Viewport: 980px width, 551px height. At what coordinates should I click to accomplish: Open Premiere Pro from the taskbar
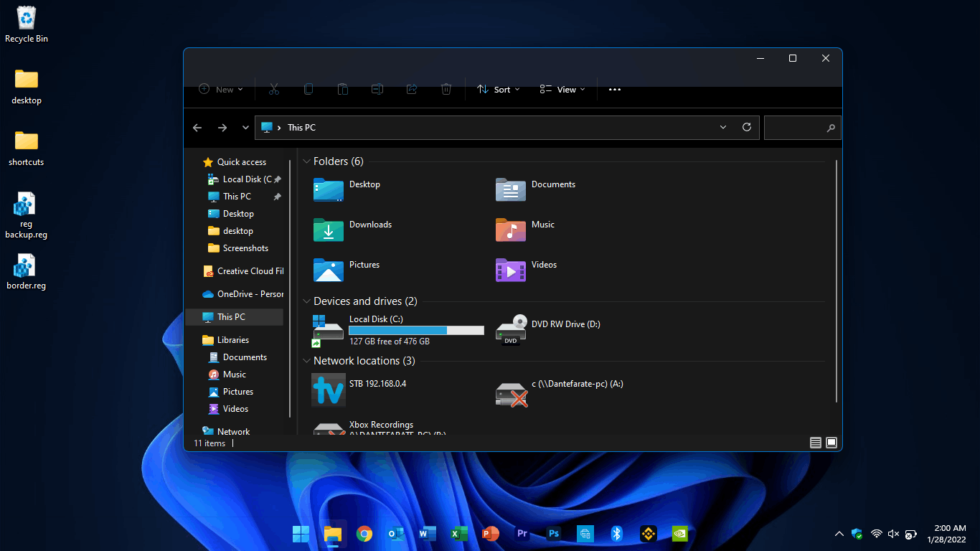[x=522, y=534]
